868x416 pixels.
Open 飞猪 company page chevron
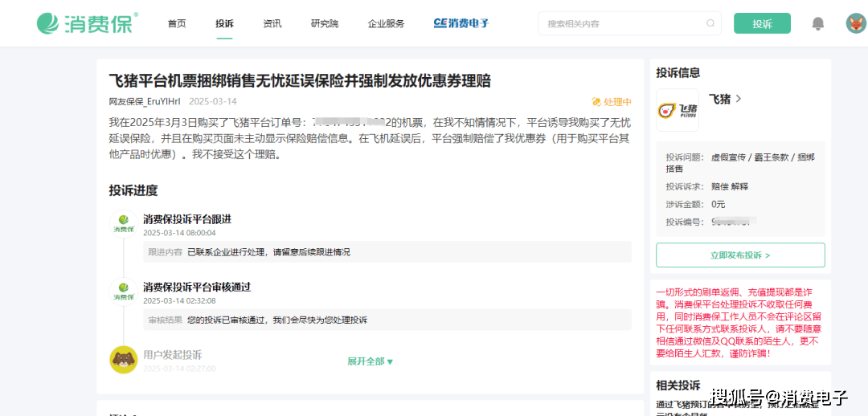click(739, 99)
